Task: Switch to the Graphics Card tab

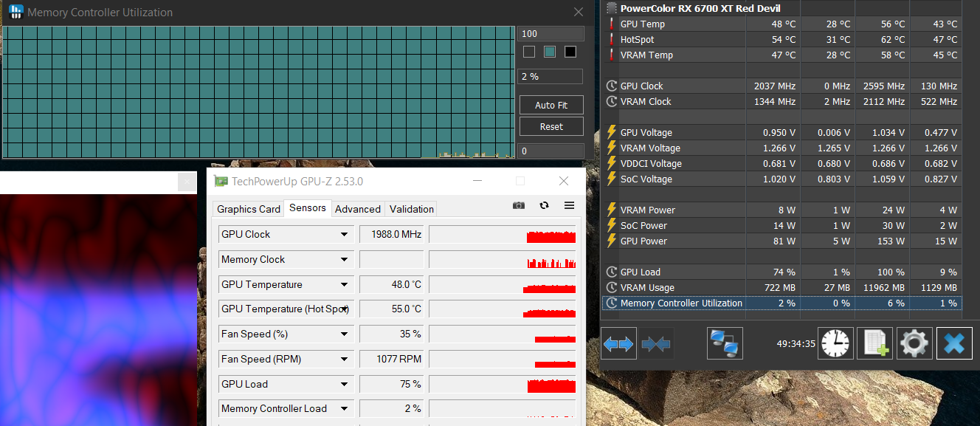Action: click(x=249, y=209)
